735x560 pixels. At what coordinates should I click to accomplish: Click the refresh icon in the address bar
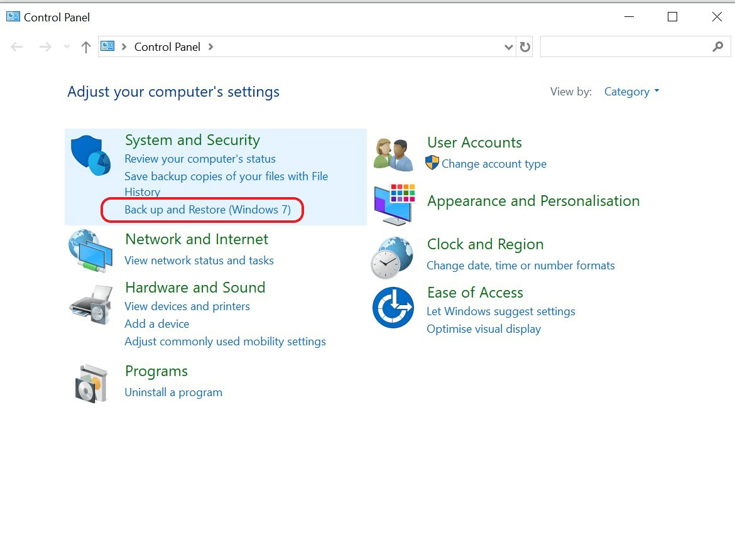(525, 46)
